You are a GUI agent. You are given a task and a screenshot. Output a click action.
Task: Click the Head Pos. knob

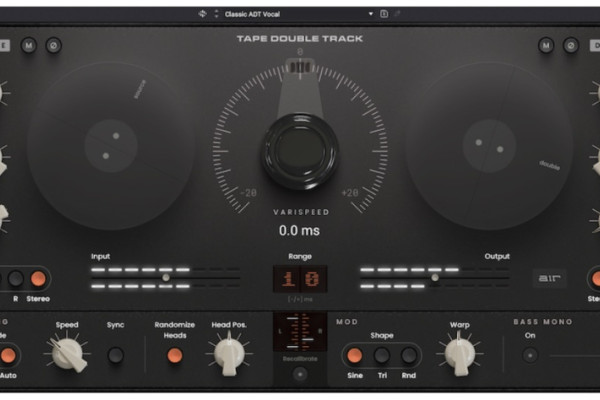click(229, 354)
